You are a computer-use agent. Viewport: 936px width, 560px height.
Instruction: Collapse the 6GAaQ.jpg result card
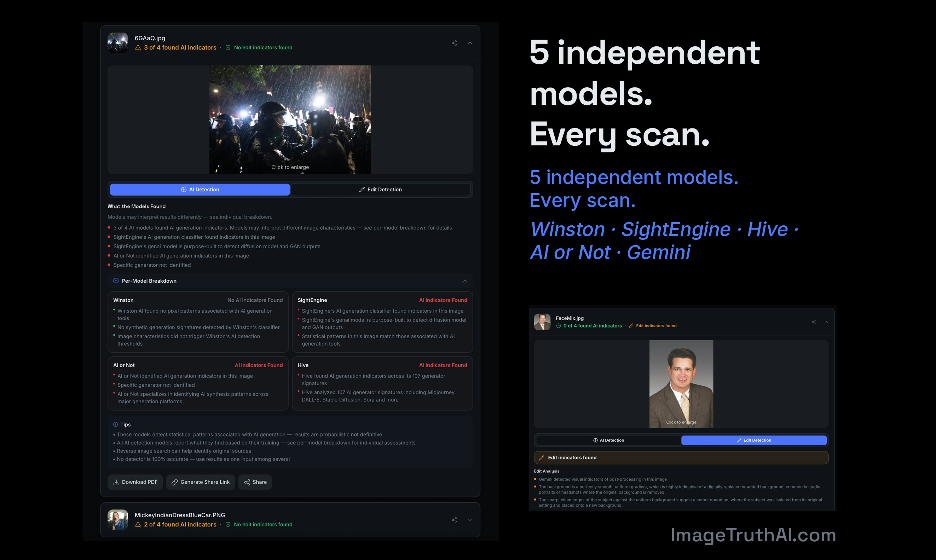tap(470, 43)
